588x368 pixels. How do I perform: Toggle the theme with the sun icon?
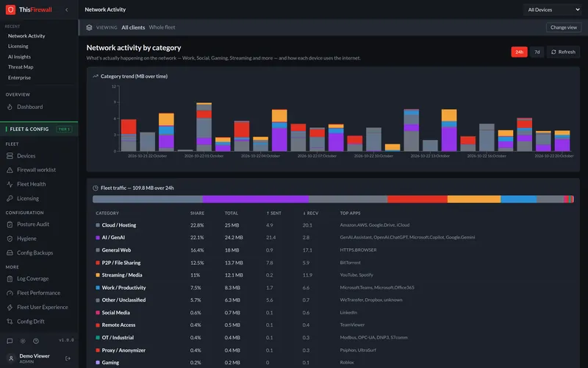23,341
